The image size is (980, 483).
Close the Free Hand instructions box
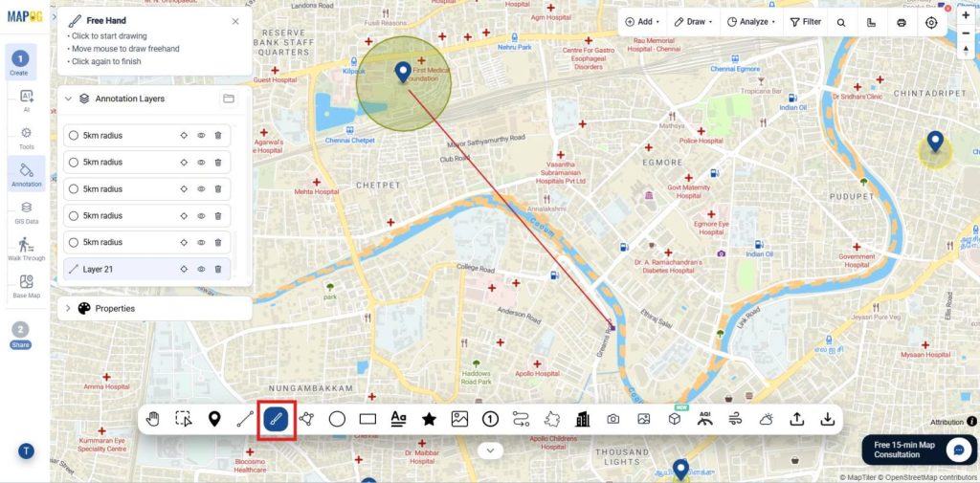click(235, 21)
